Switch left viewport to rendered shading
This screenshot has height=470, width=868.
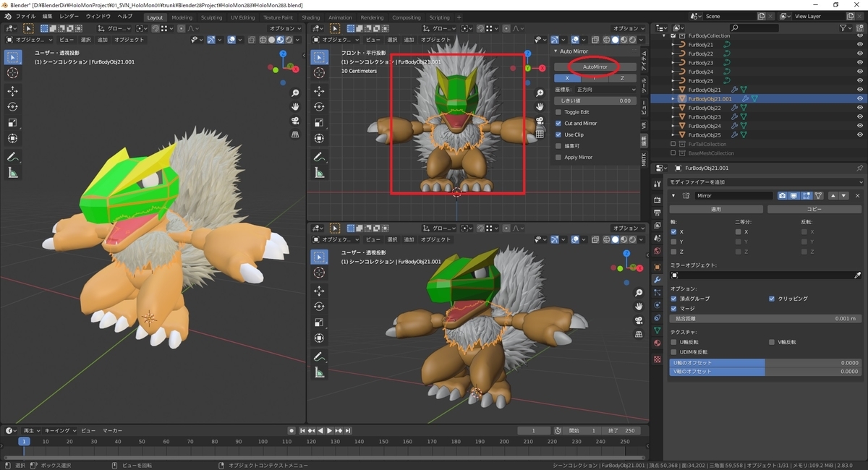(x=289, y=40)
